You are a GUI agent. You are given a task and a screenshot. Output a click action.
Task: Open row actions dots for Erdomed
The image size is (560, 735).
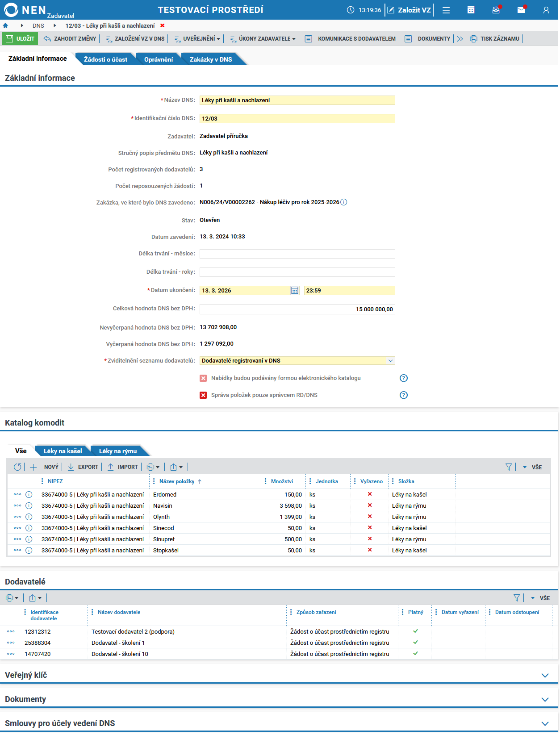pyautogui.click(x=17, y=494)
